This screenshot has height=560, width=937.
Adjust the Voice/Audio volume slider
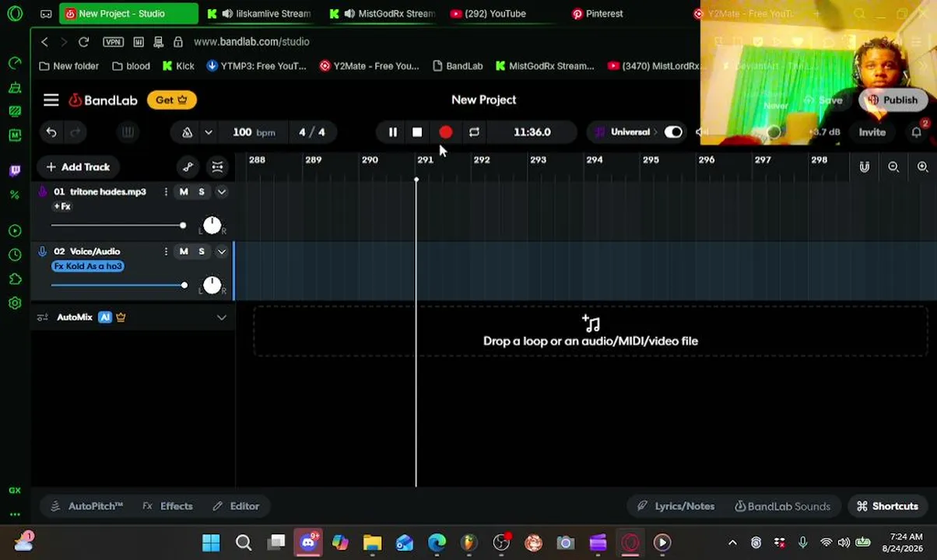(x=119, y=285)
